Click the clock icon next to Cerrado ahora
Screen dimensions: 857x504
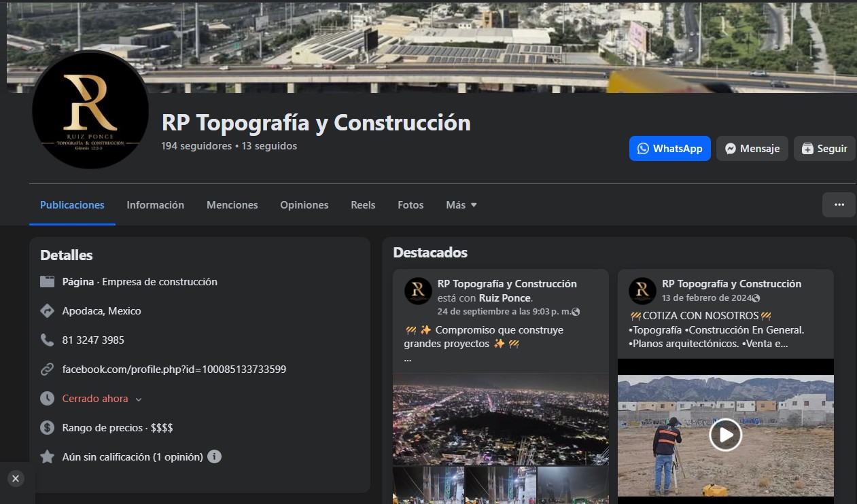click(47, 399)
